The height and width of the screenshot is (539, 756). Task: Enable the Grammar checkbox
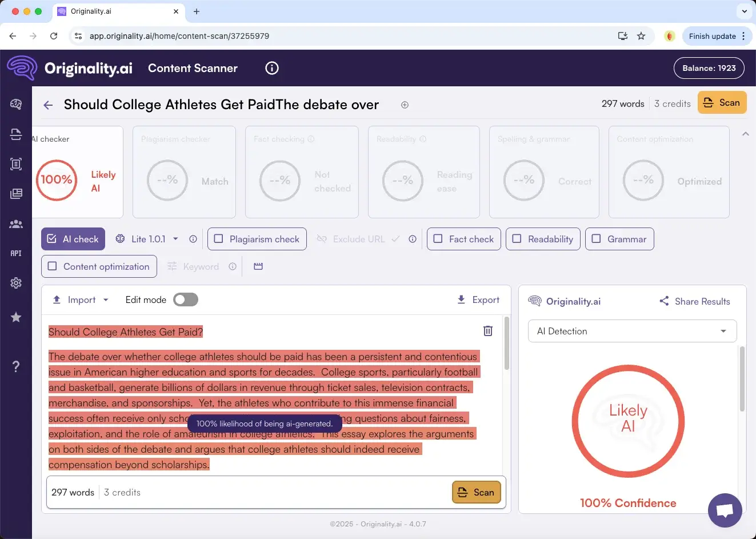tap(596, 239)
